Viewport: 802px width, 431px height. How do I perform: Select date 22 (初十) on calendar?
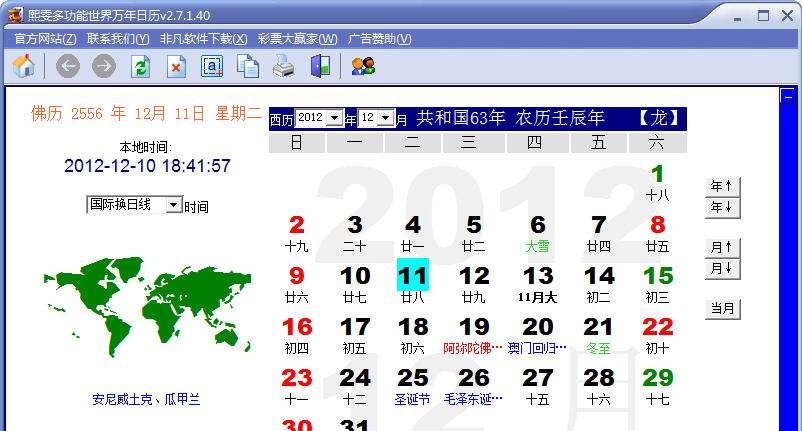pyautogui.click(x=658, y=327)
